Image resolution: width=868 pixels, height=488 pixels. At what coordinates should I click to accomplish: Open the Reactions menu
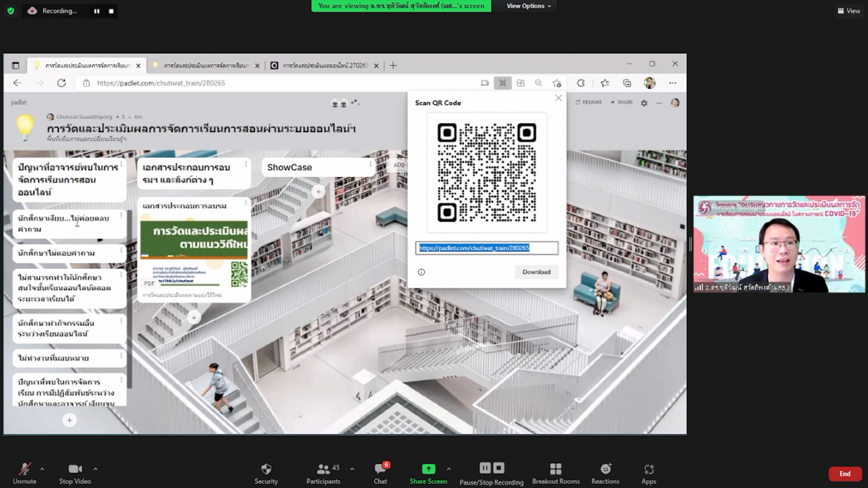click(605, 473)
